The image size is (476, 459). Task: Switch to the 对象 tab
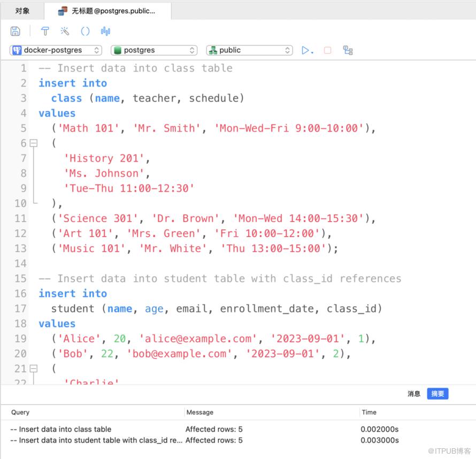point(22,11)
